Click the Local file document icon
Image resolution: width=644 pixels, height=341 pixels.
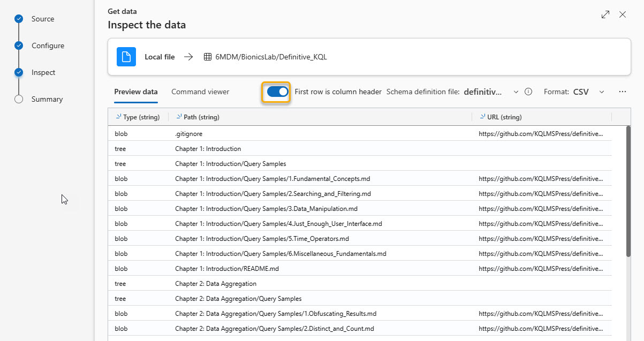[x=126, y=57]
